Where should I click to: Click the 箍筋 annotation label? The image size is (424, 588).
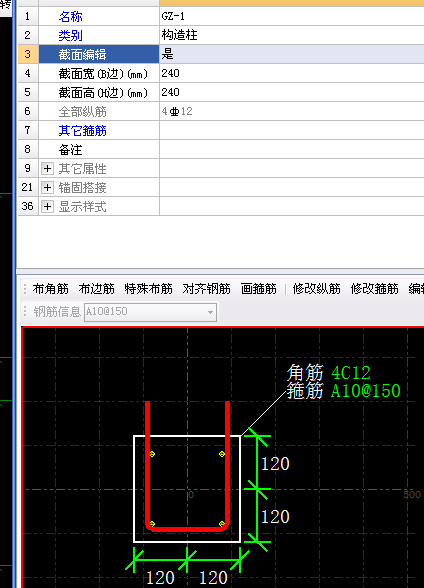(x=305, y=390)
